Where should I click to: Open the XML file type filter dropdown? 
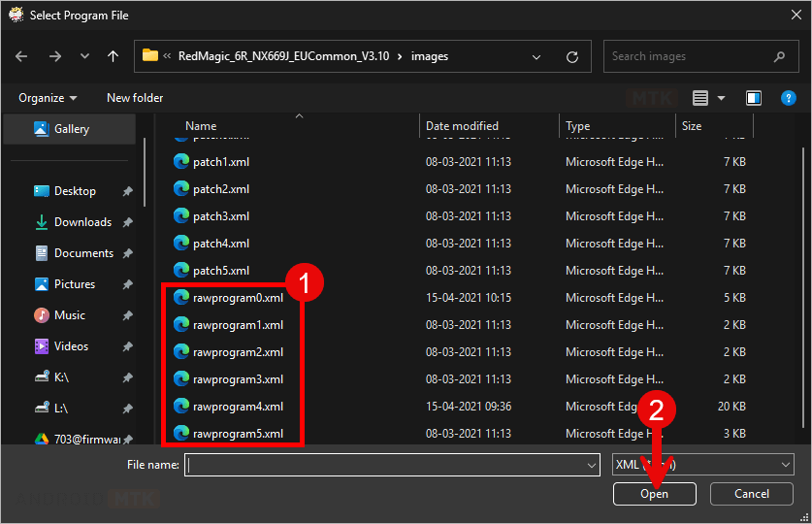tap(703, 466)
